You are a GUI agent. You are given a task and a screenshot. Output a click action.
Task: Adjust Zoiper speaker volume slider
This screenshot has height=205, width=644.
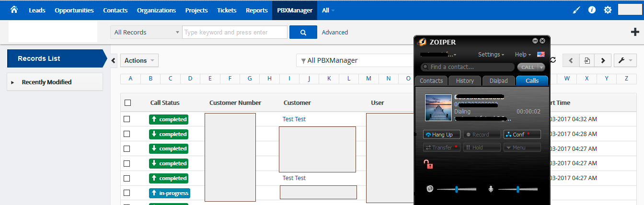pos(456,190)
